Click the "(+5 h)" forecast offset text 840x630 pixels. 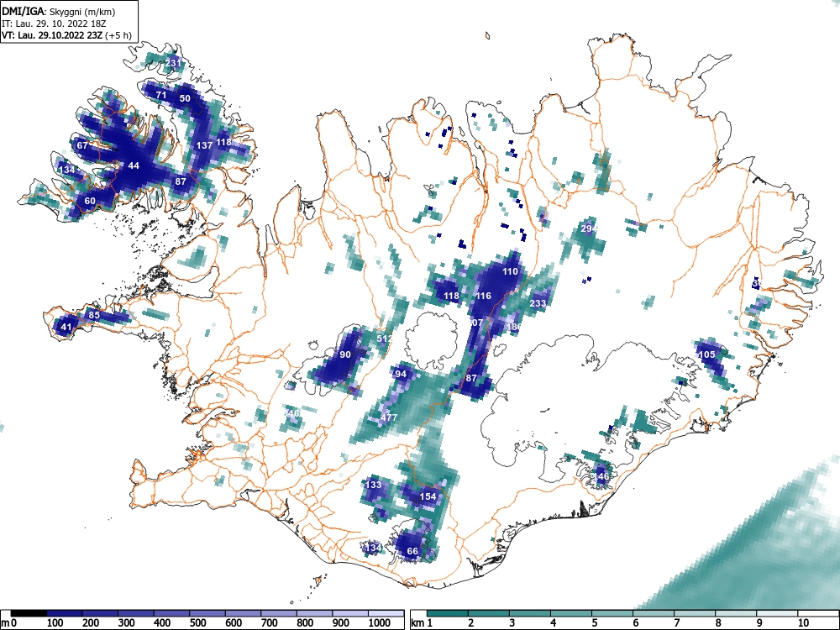pos(118,35)
